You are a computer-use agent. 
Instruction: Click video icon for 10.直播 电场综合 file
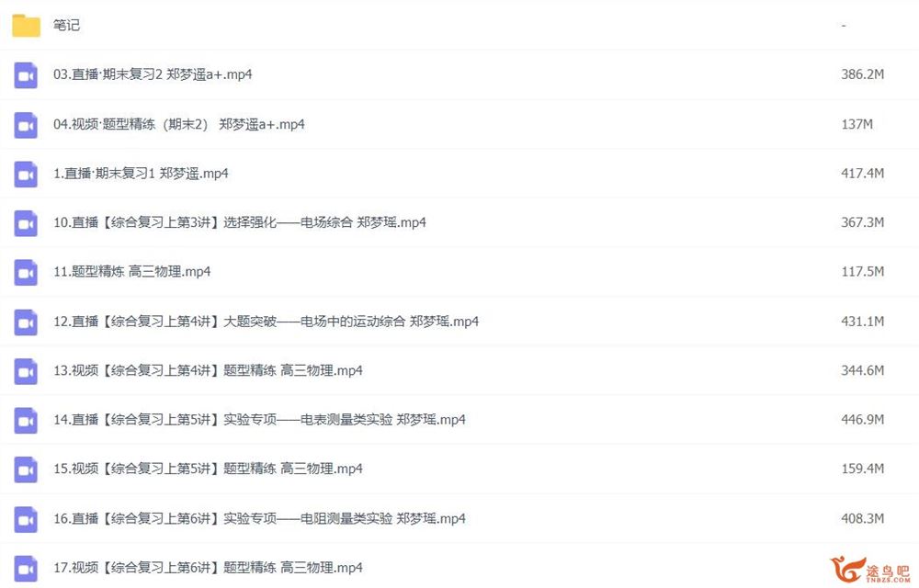(26, 223)
